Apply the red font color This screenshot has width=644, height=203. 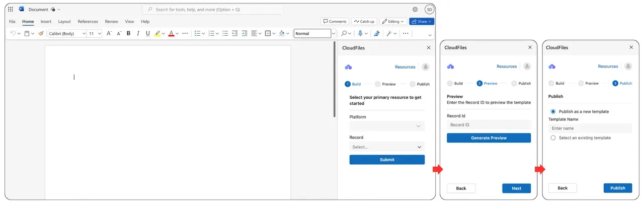click(x=171, y=33)
